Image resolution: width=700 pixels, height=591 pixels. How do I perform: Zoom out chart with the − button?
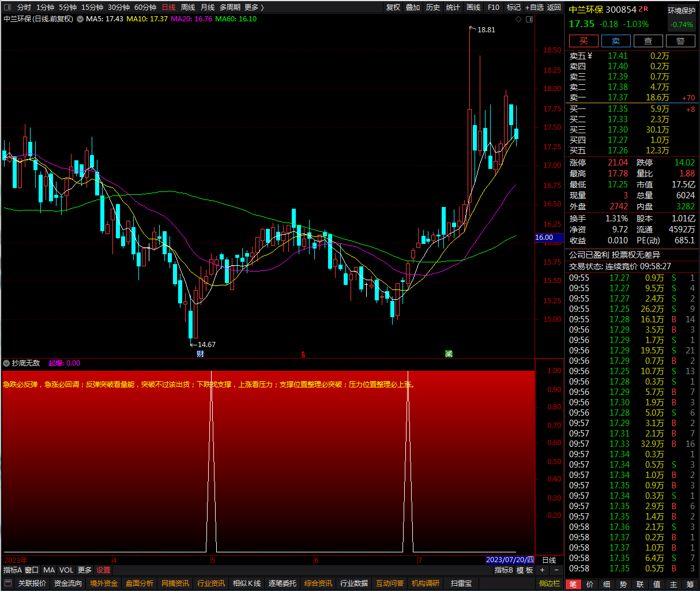(556, 570)
